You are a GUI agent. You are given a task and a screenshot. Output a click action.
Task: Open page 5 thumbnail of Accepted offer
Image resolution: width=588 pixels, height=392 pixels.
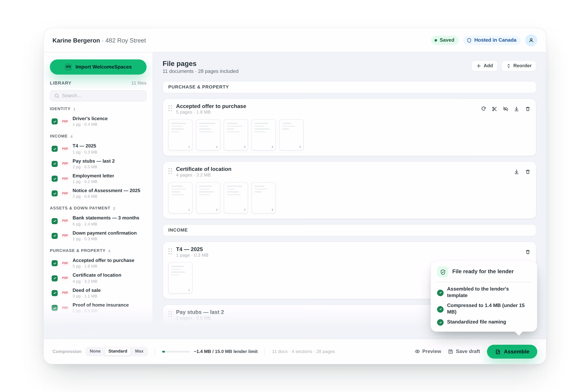coord(291,135)
